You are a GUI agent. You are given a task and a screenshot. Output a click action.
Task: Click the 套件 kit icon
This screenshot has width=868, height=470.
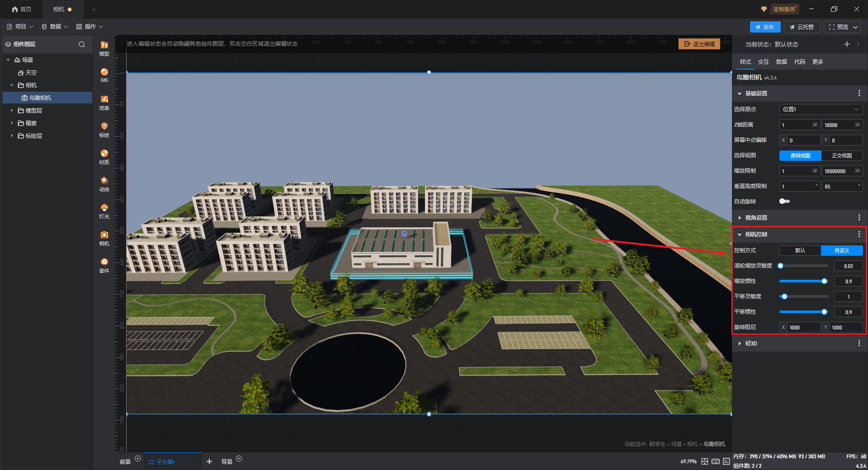pos(104,265)
